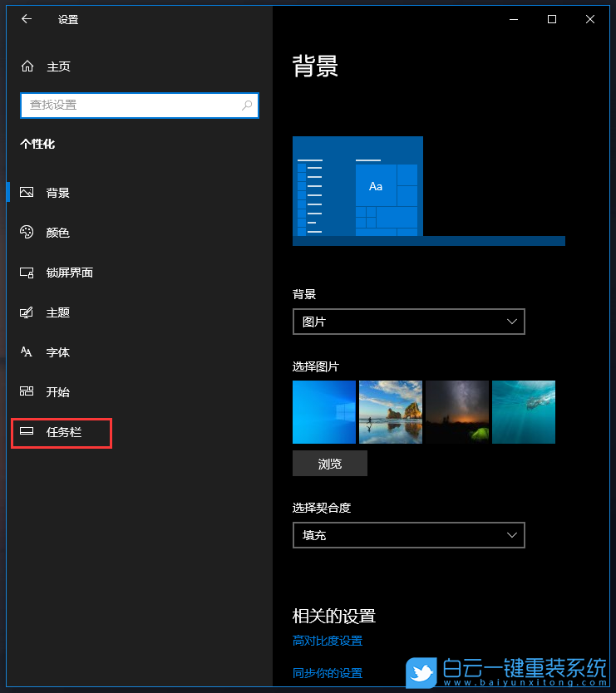The width and height of the screenshot is (616, 693).
Task: Open the 主题 settings page
Action: (x=140, y=312)
